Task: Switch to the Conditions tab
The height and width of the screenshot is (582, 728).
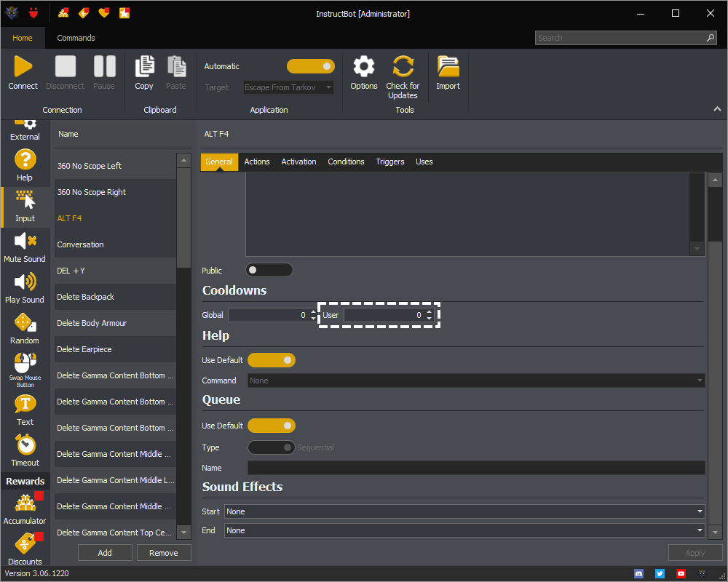Action: [346, 162]
